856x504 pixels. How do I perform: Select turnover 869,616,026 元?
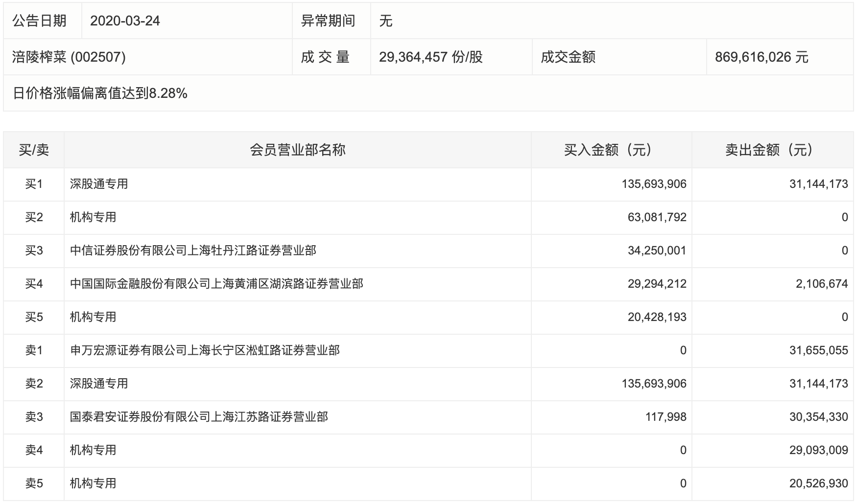761,57
